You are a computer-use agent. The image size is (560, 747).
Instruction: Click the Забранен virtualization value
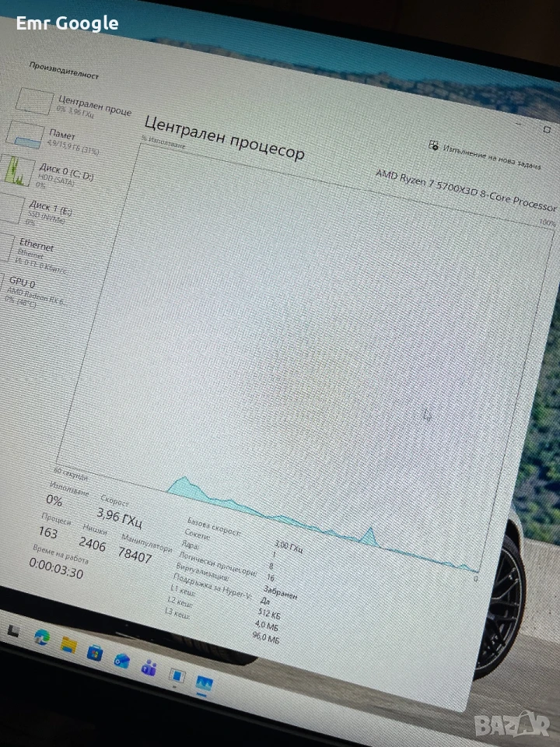tap(279, 593)
